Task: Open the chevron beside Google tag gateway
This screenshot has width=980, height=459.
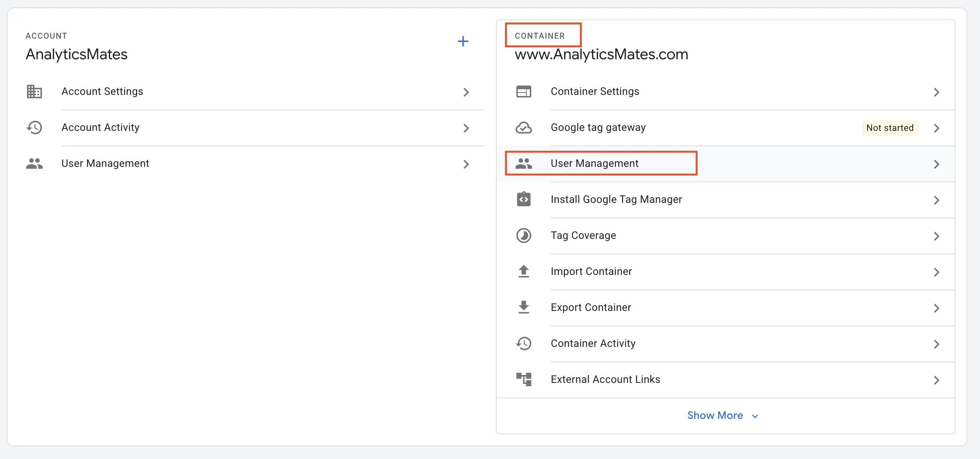Action: pos(936,128)
